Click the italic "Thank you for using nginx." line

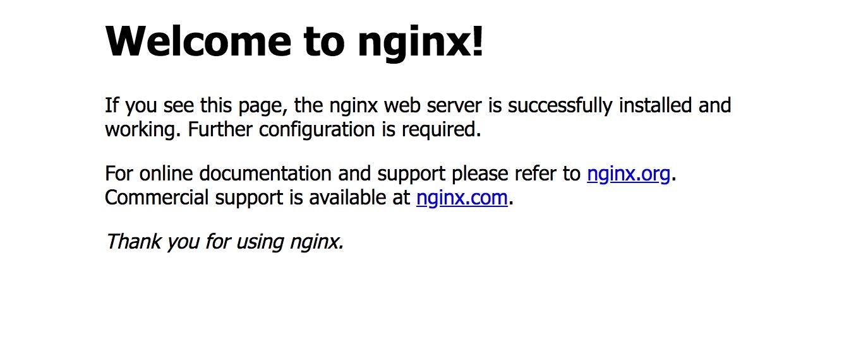click(224, 241)
